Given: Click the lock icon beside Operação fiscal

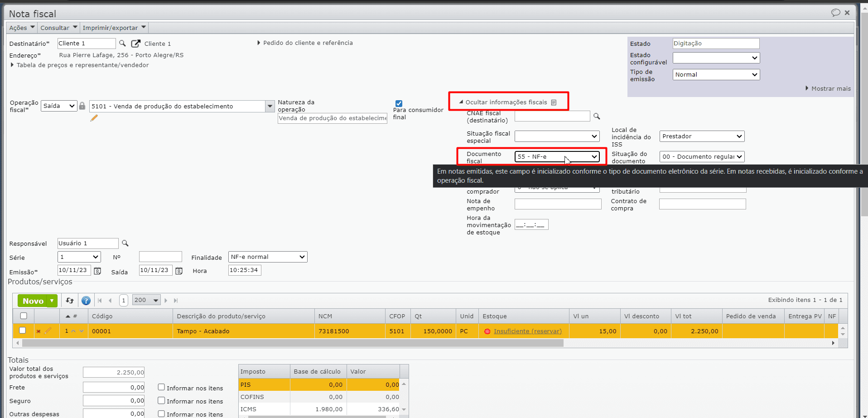Looking at the screenshot, I should pyautogui.click(x=82, y=106).
